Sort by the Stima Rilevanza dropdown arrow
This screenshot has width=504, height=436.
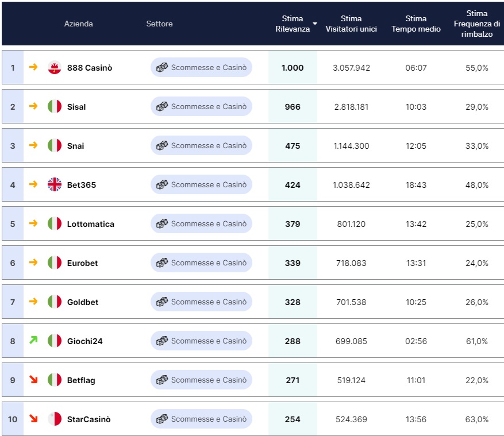tap(315, 24)
